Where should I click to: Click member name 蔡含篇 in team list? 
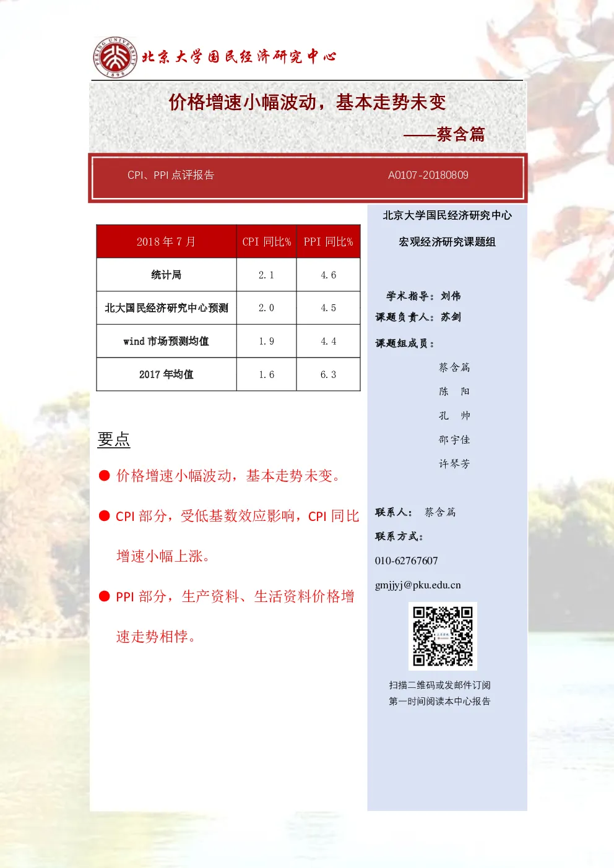click(x=454, y=367)
